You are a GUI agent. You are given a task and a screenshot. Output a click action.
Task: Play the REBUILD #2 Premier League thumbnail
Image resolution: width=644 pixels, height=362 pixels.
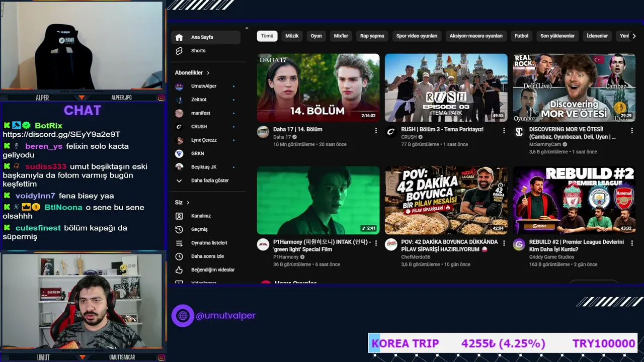(574, 200)
